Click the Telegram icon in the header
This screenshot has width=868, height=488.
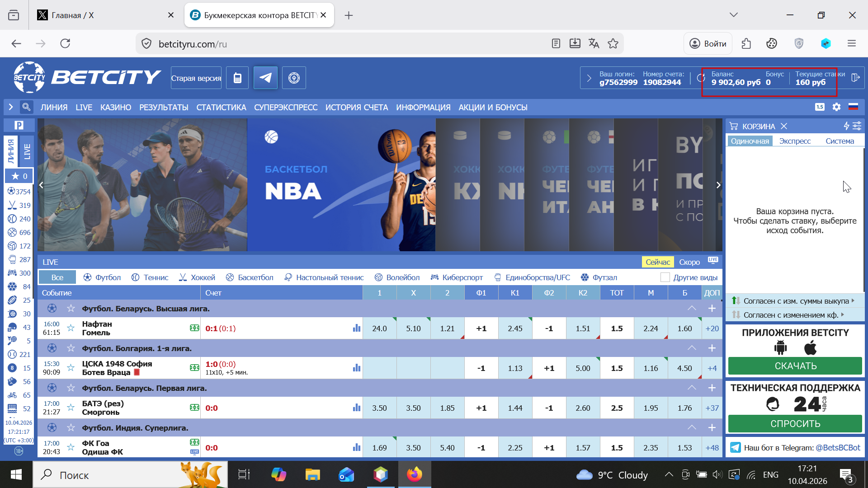point(265,78)
